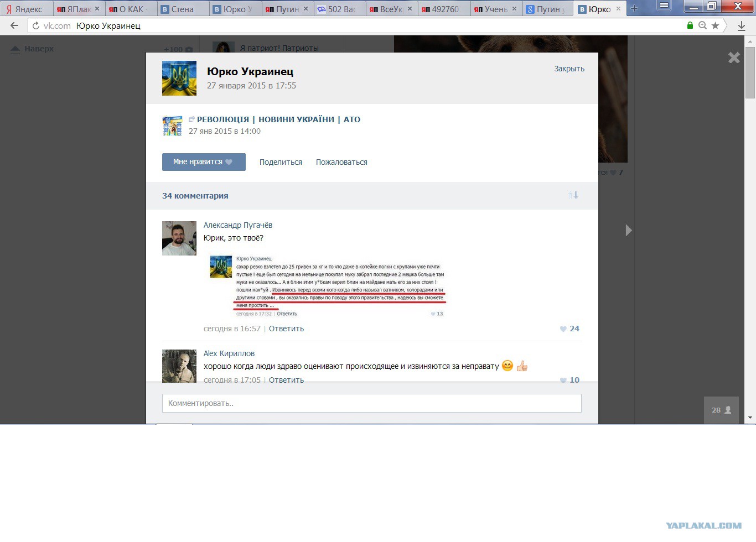Switch to the Яндекс tab
The image size is (756, 542).
click(27, 9)
